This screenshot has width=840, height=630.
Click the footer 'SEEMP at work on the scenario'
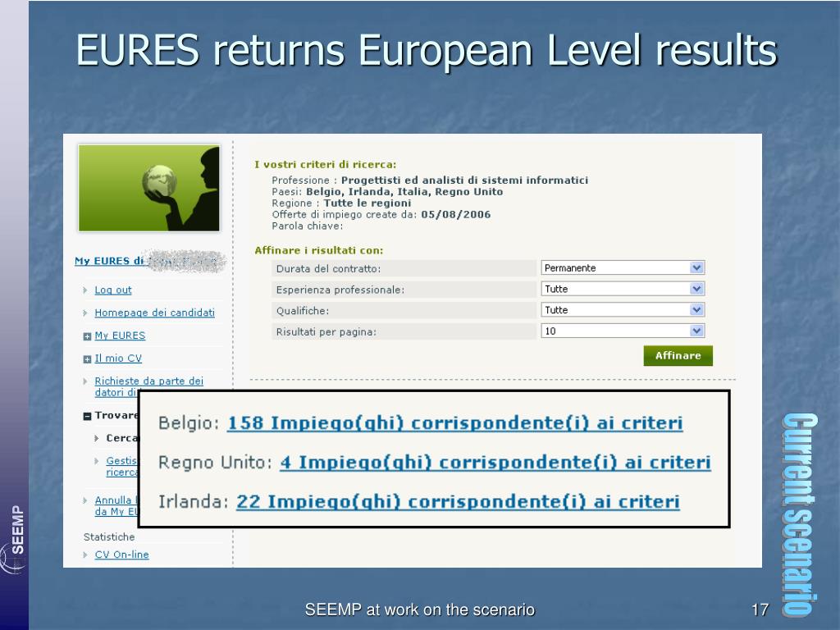[x=419, y=609]
